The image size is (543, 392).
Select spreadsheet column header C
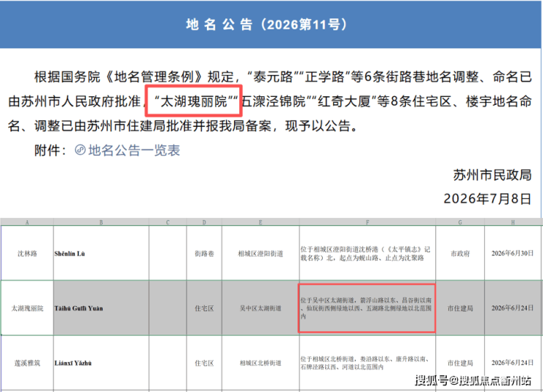click(x=167, y=222)
